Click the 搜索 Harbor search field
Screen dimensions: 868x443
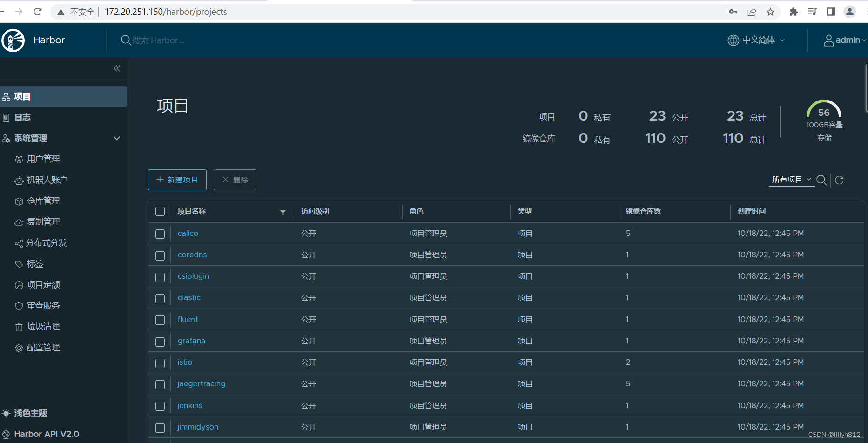(158, 40)
